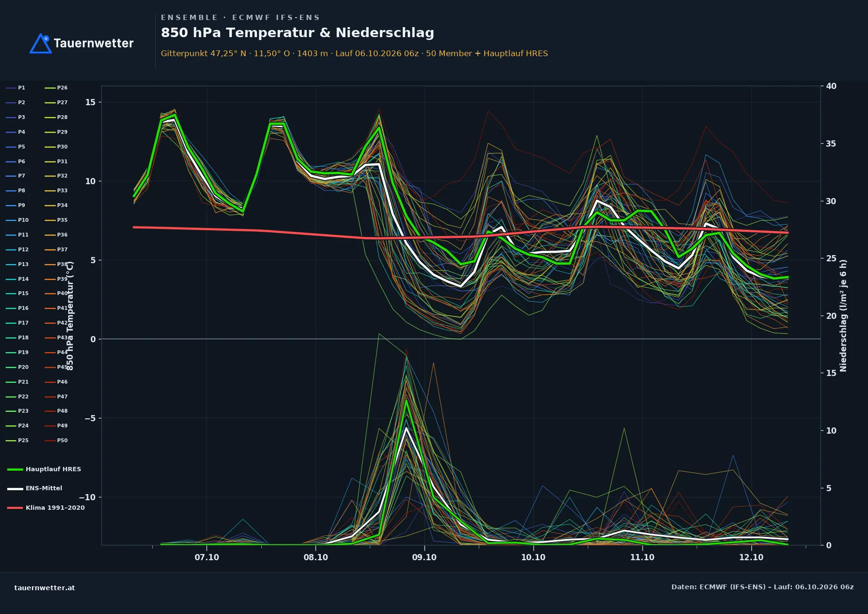Click legend entry P30
Screen dimensions: 868x614
point(56,147)
